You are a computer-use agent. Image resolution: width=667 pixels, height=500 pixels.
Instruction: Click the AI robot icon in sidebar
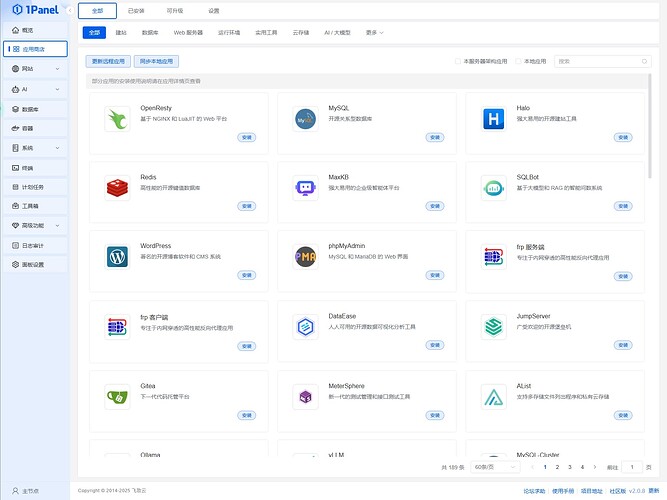click(15, 89)
